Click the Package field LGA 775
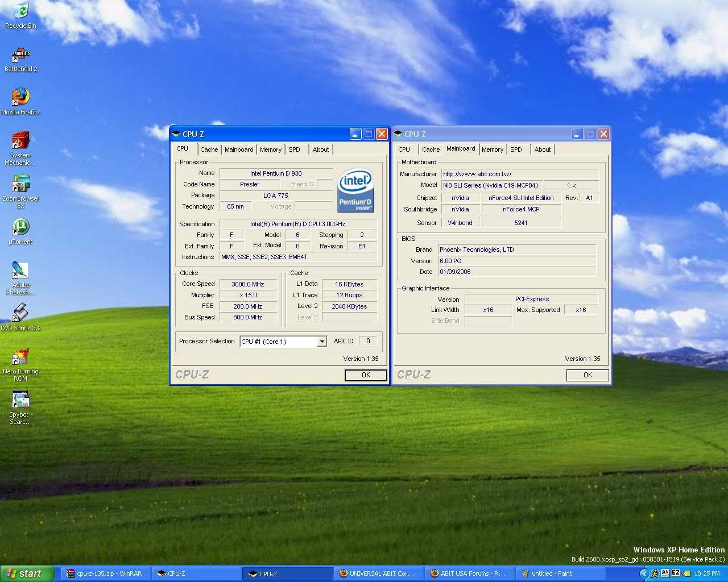 pyautogui.click(x=276, y=195)
